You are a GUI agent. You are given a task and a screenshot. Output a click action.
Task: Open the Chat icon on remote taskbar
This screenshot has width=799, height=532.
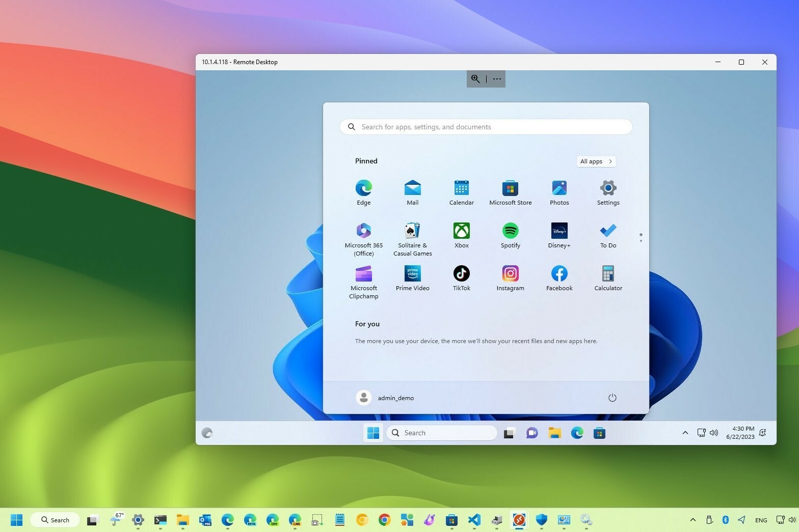point(532,433)
